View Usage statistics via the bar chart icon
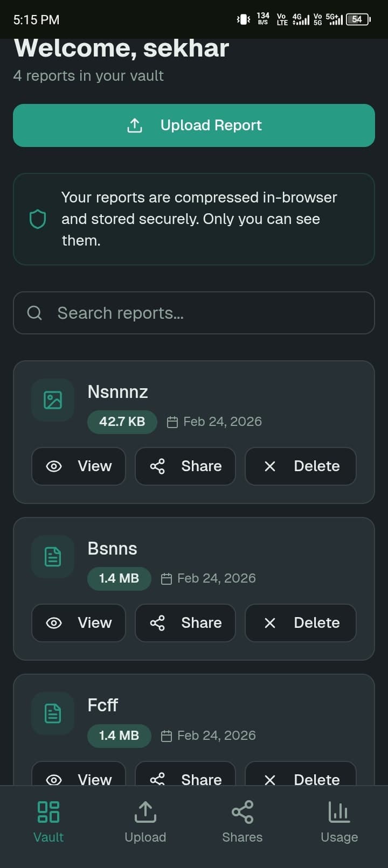This screenshot has width=388, height=868. tap(339, 810)
